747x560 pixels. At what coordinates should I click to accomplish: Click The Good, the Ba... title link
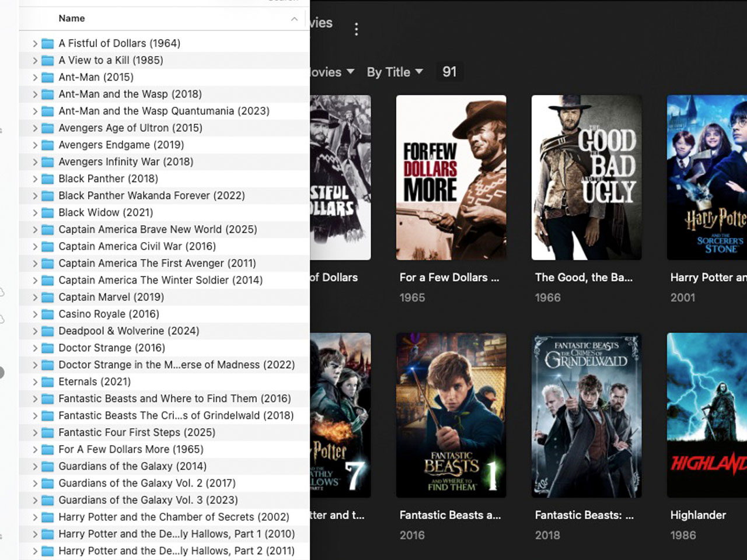click(584, 278)
